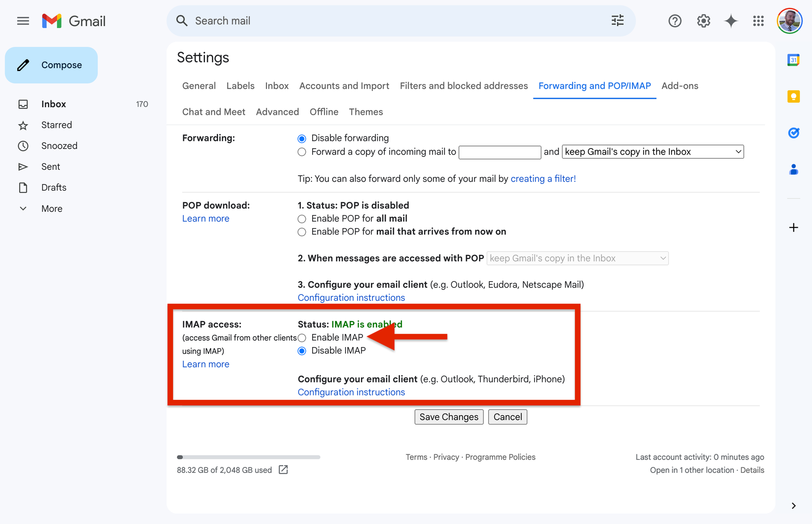
Task: Open the Help question mark icon
Action: pos(675,21)
